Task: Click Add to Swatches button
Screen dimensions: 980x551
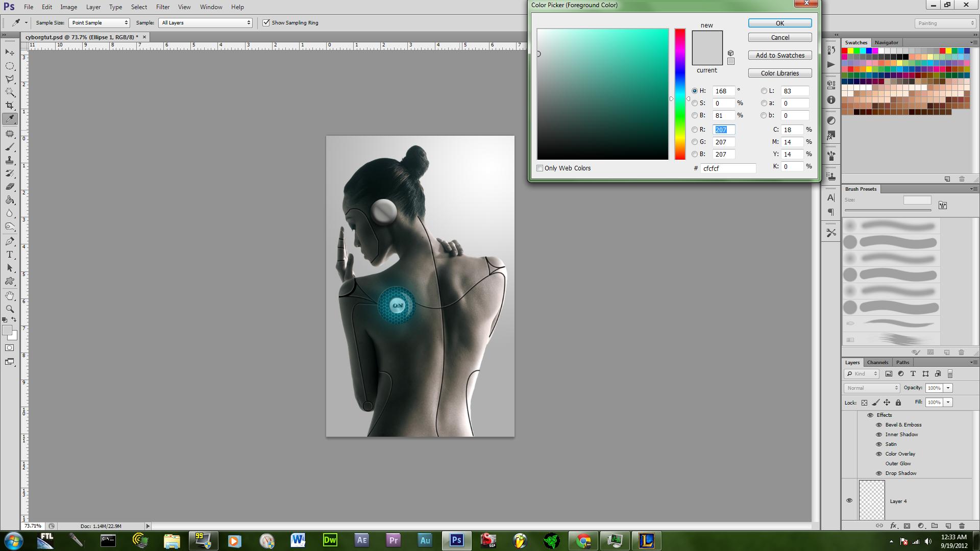Action: tap(780, 55)
